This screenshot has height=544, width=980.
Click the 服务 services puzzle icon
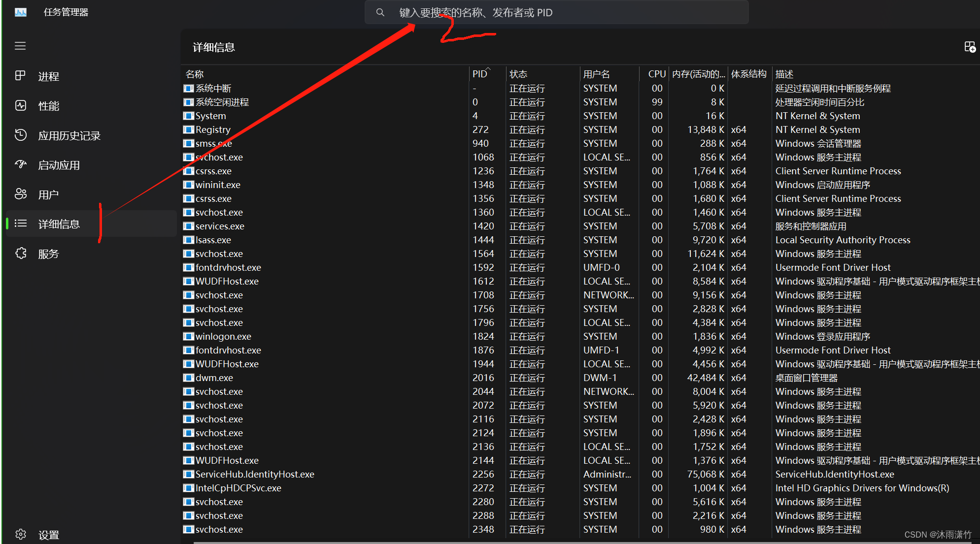[x=20, y=253]
